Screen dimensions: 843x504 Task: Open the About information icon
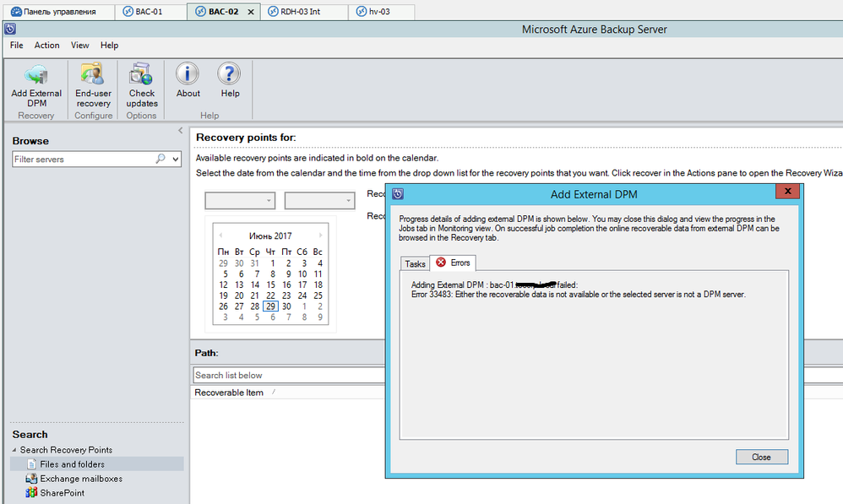(x=188, y=73)
